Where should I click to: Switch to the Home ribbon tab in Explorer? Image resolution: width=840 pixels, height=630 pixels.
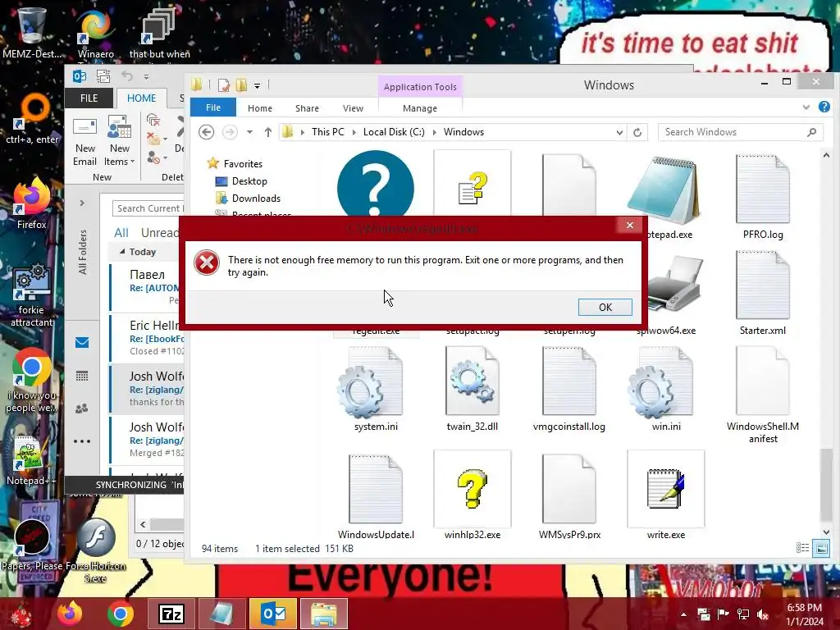point(260,108)
